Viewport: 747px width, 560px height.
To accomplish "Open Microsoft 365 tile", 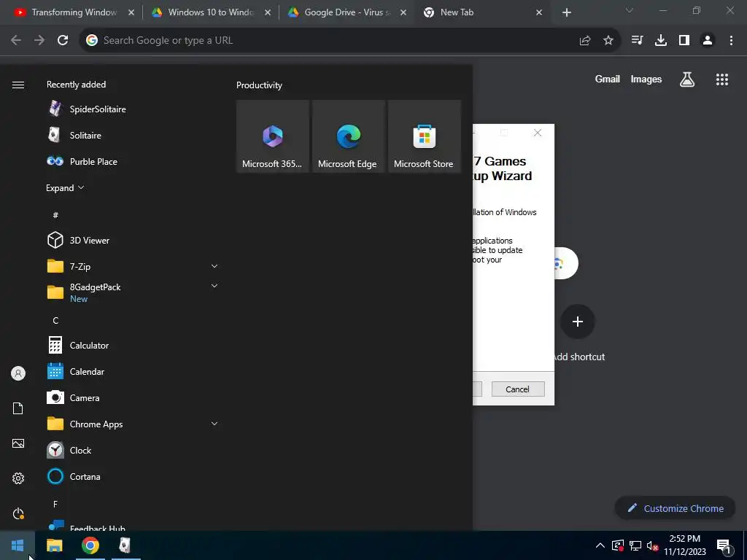I will 273,136.
